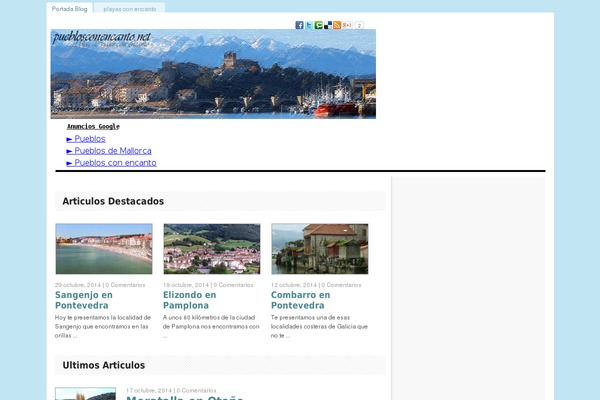600x400 pixels.
Task: Open the Anuncios Google link
Action: coord(93,126)
